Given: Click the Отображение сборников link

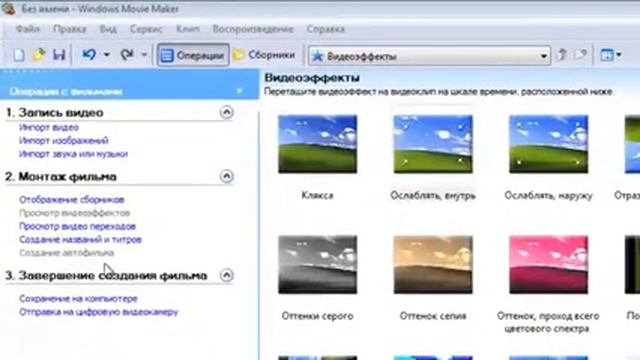Looking at the screenshot, I should [x=72, y=200].
